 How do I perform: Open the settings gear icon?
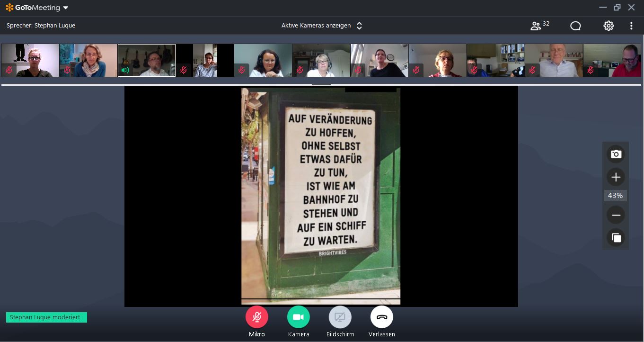pyautogui.click(x=609, y=26)
